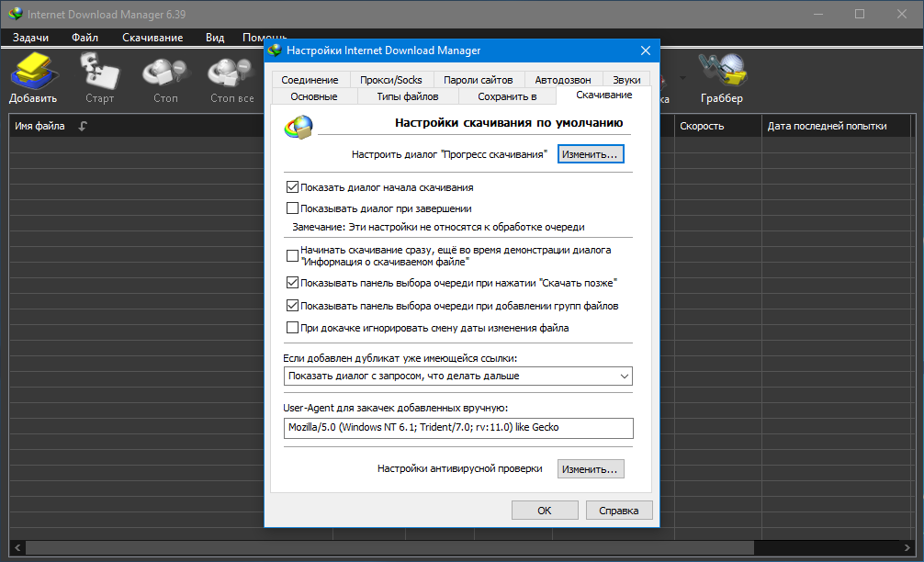The width and height of the screenshot is (924, 562).
Task: Click the IDM logo in main title bar
Action: [x=16, y=14]
